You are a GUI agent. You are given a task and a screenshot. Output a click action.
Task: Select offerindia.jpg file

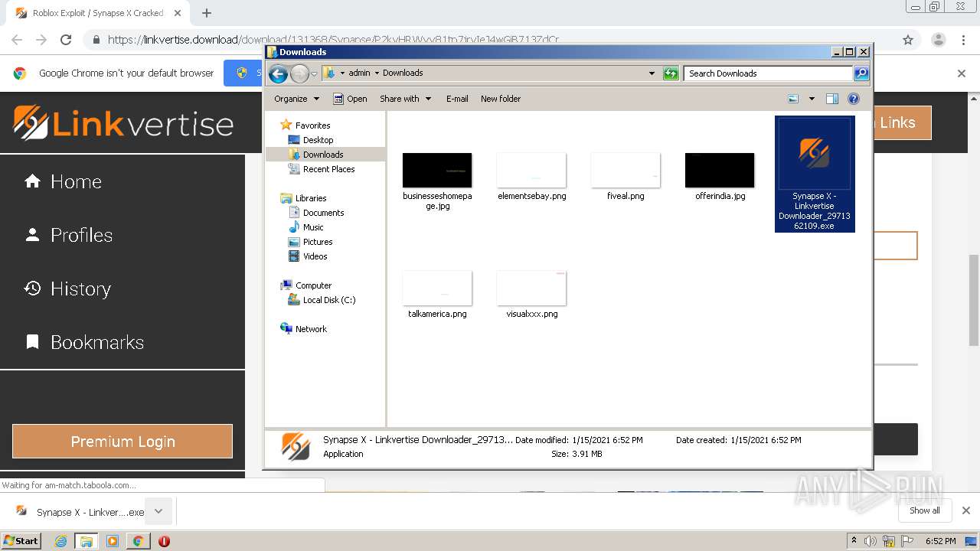point(720,178)
